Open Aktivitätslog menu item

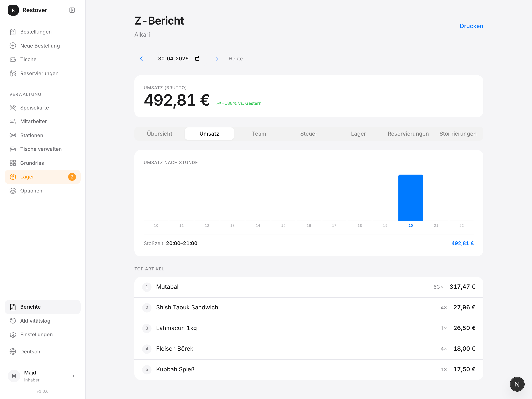click(43, 321)
